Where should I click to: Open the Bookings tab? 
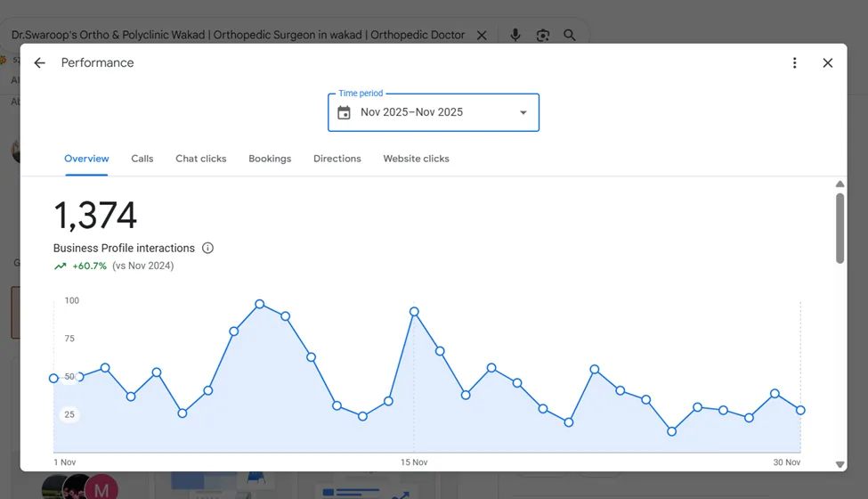coord(270,159)
